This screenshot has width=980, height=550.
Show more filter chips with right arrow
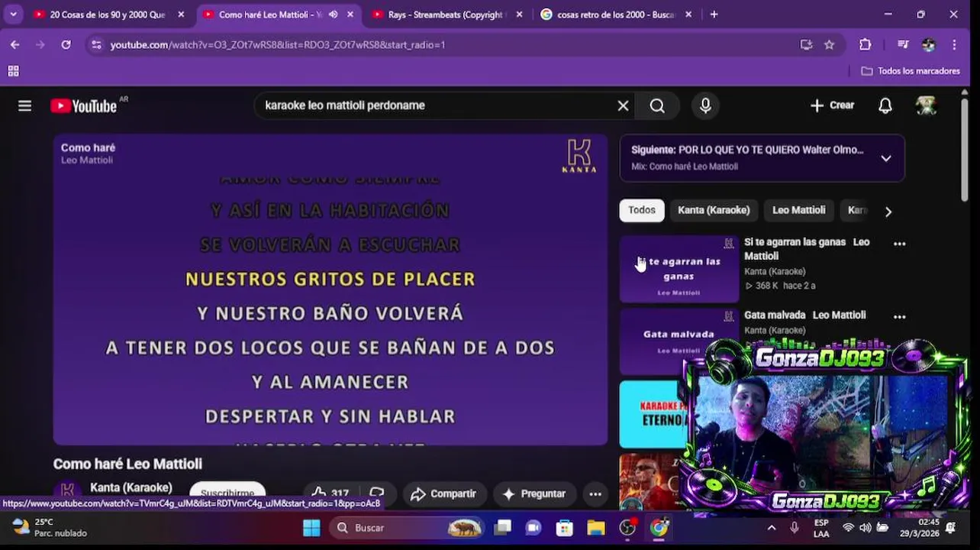(888, 212)
